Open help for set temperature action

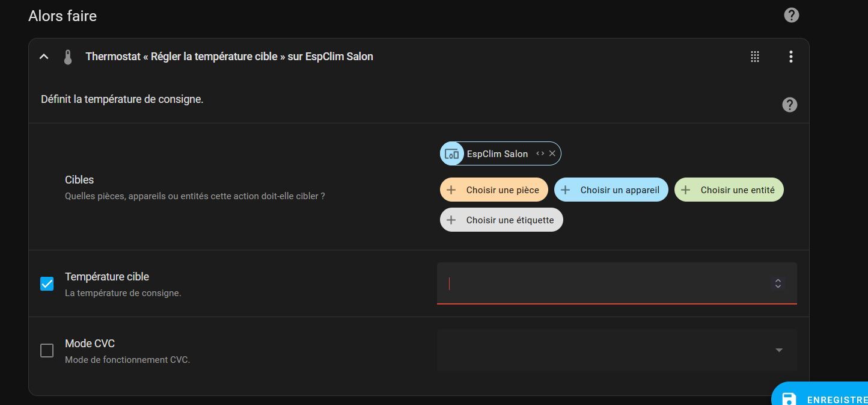(x=789, y=105)
